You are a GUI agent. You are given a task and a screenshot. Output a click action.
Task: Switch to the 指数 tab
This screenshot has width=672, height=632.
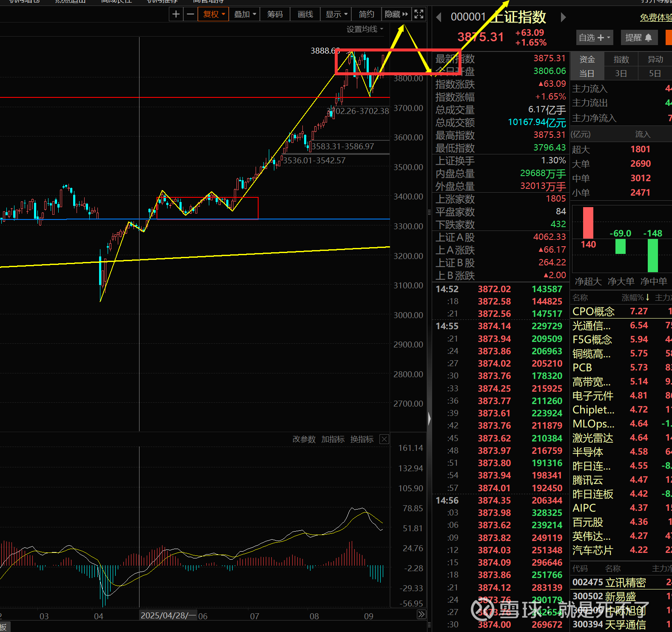click(x=621, y=59)
